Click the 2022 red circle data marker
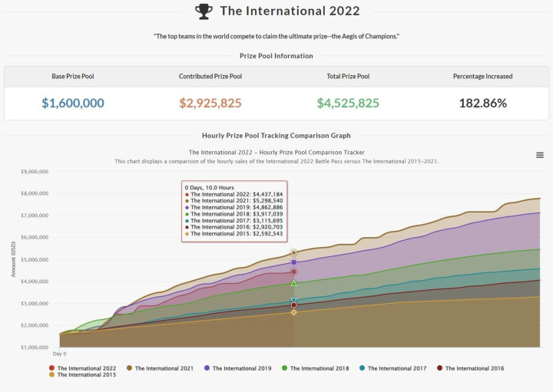 pos(293,272)
